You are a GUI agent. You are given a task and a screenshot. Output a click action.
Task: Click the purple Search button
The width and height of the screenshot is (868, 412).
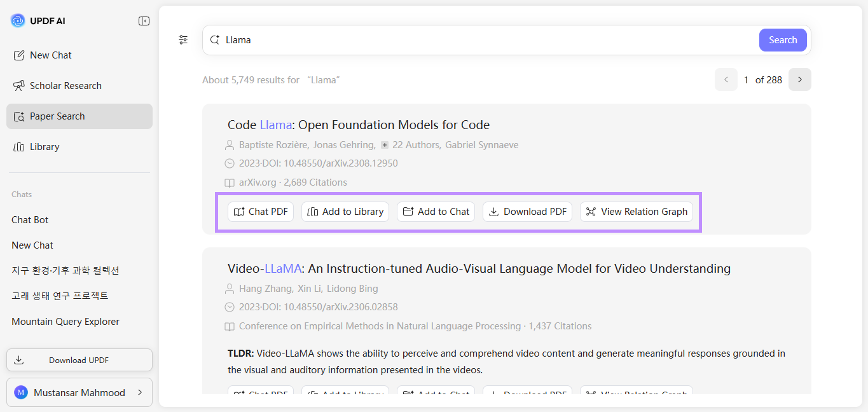(x=783, y=40)
